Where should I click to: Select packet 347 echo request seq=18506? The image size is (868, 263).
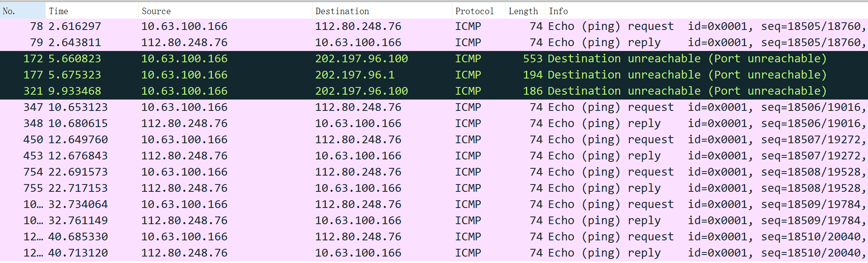tap(434, 108)
